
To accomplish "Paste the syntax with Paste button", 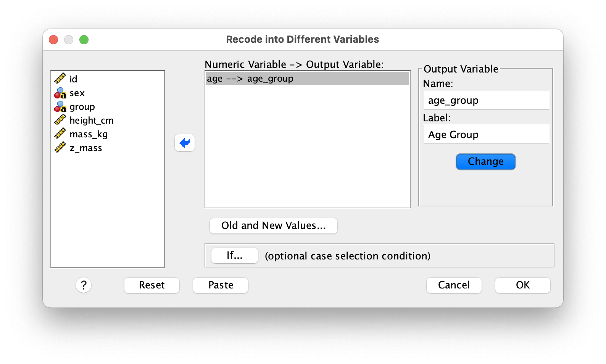I will pyautogui.click(x=221, y=285).
